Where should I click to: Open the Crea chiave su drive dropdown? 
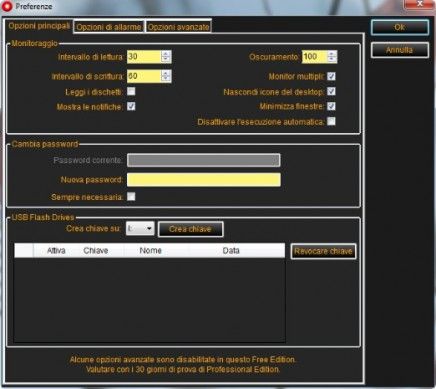140,229
